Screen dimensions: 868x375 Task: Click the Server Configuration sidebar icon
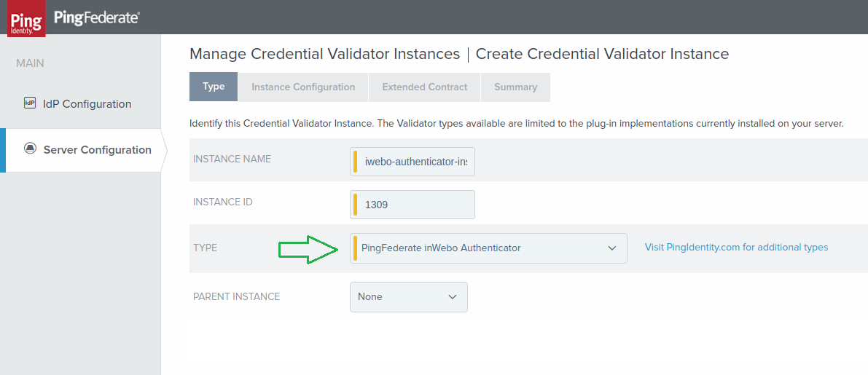(30, 149)
